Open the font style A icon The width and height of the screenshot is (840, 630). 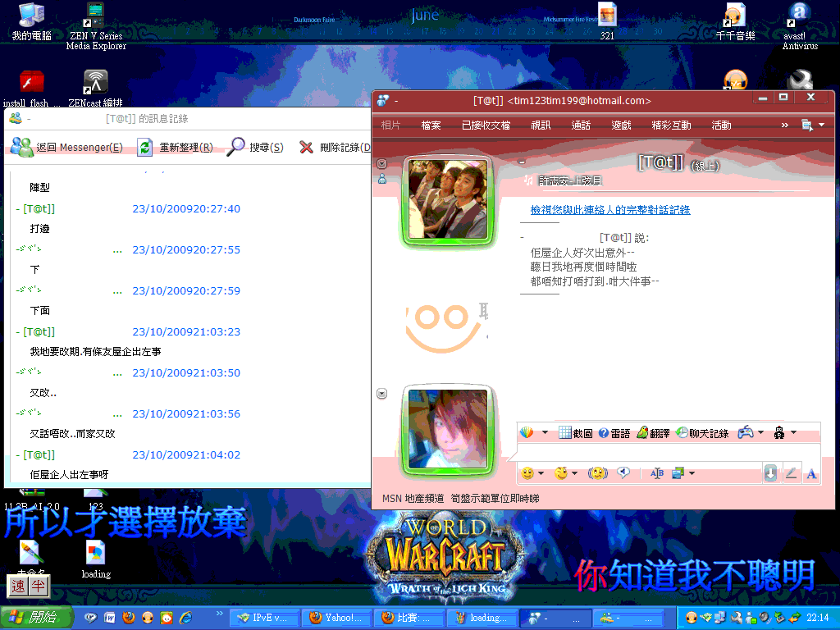811,473
